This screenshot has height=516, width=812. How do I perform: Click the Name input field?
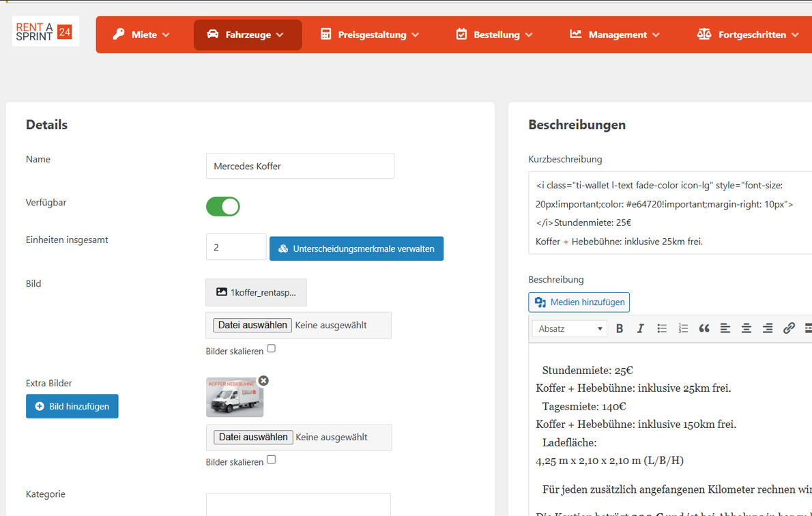300,166
